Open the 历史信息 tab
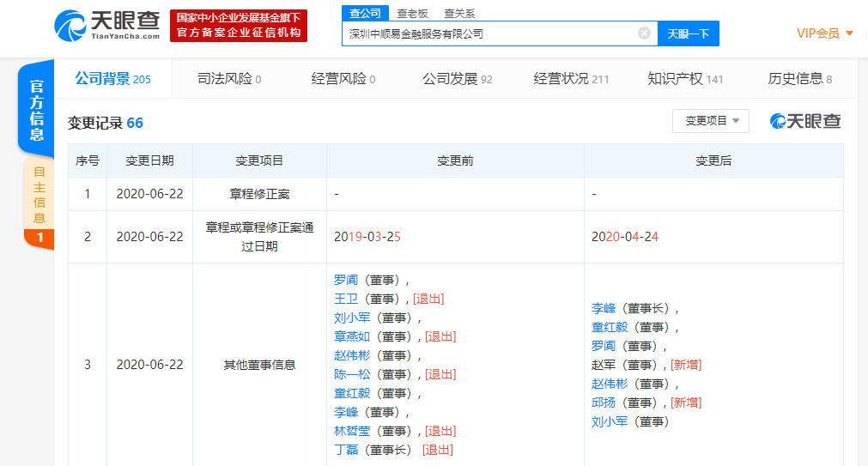This screenshot has height=466, width=868. pos(798,79)
